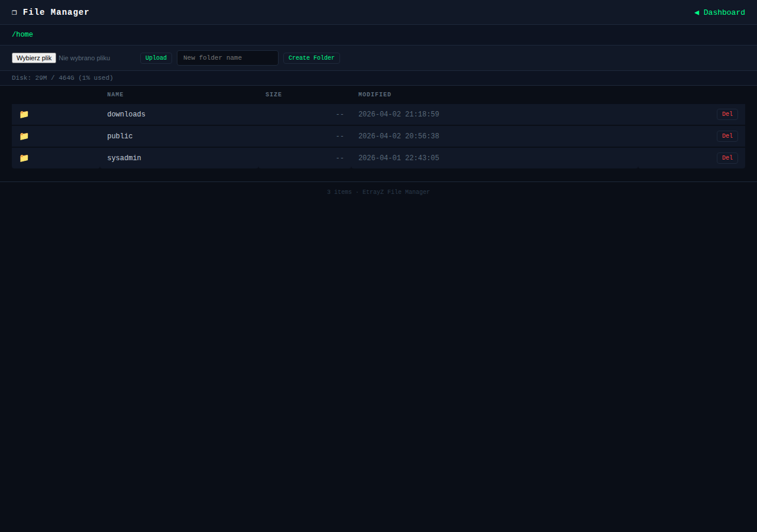Viewport: 757px width, 532px height.
Task: Enter the sysadmin directory
Action: (124, 158)
